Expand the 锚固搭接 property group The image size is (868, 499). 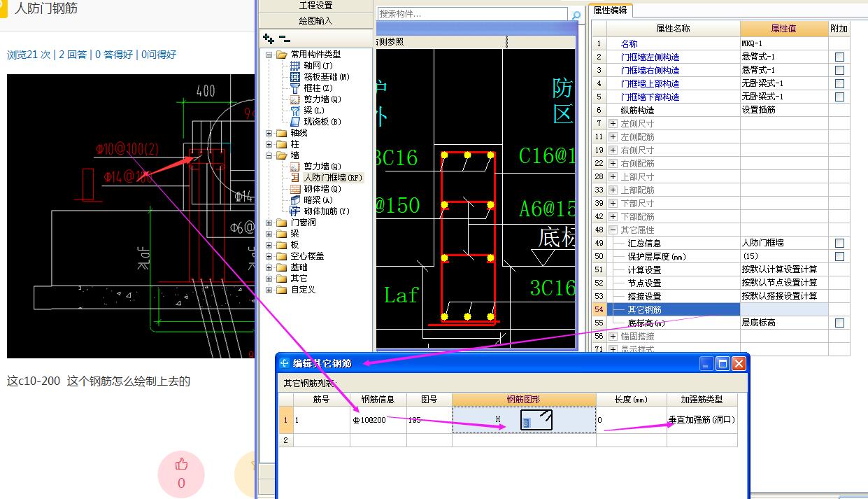[x=613, y=336]
